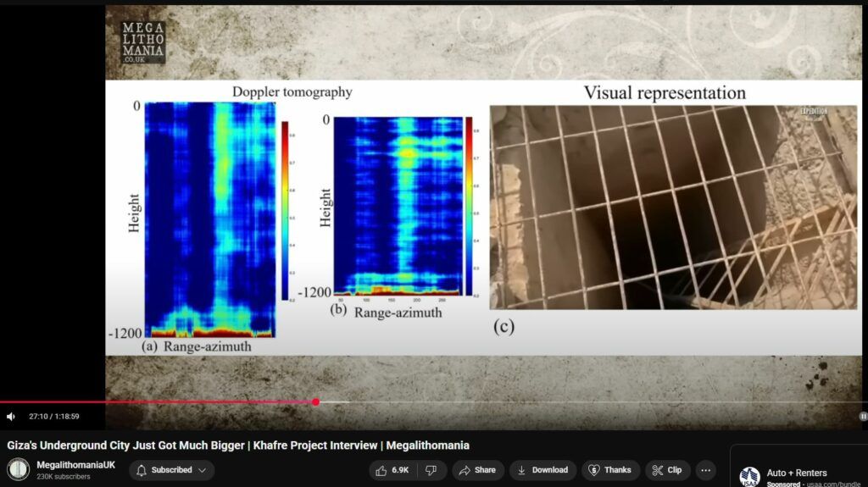Click the icon at far right of player controls
Image resolution: width=868 pixels, height=487 pixels.
point(862,416)
